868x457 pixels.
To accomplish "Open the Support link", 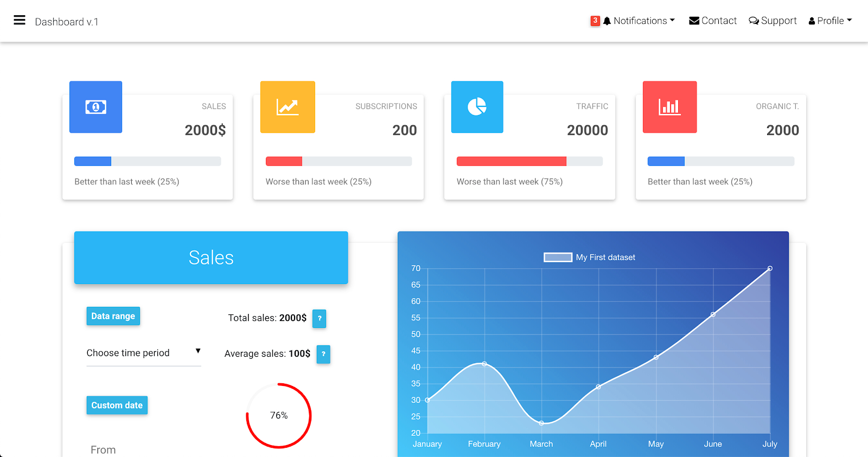I will point(773,21).
